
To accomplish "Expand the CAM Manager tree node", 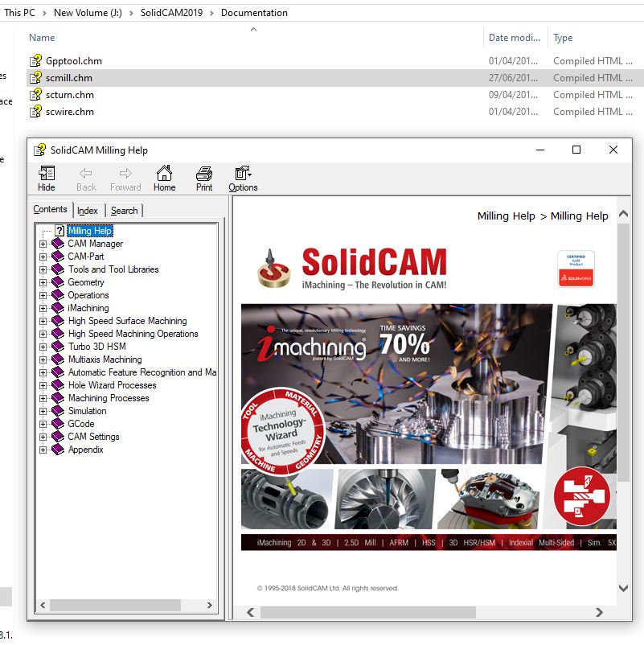I will [43, 244].
